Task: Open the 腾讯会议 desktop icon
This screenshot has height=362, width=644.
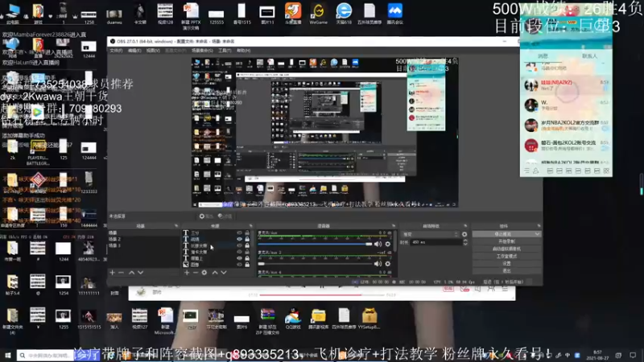Action: click(394, 14)
